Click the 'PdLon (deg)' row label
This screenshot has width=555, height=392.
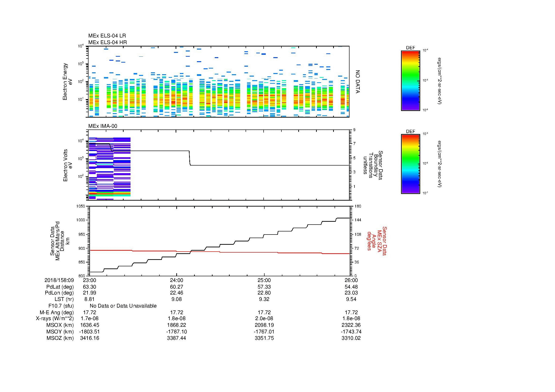coord(60,293)
